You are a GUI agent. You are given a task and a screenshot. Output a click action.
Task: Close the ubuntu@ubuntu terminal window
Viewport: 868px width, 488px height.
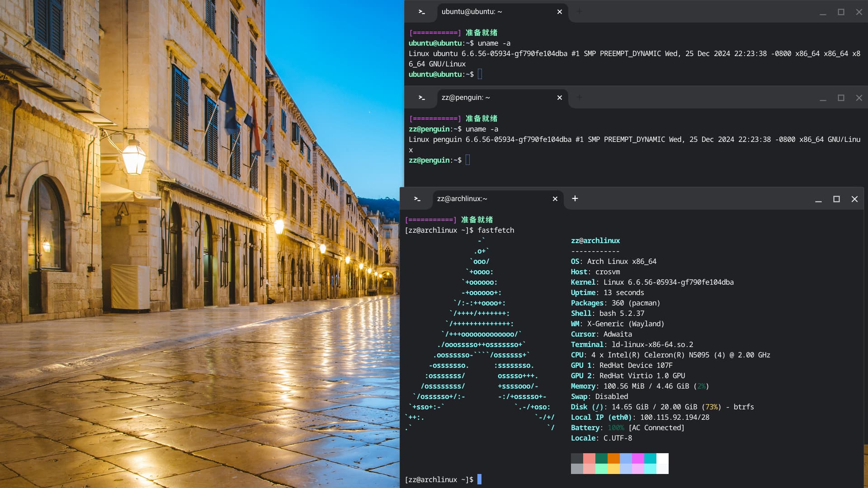[859, 12]
